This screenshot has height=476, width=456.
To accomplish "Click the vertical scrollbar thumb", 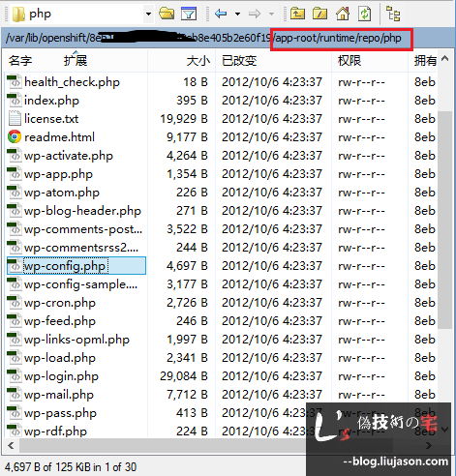I will pos(445,220).
